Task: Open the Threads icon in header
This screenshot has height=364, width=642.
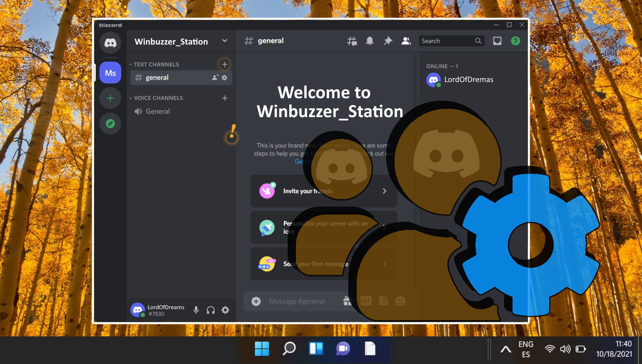Action: click(352, 41)
